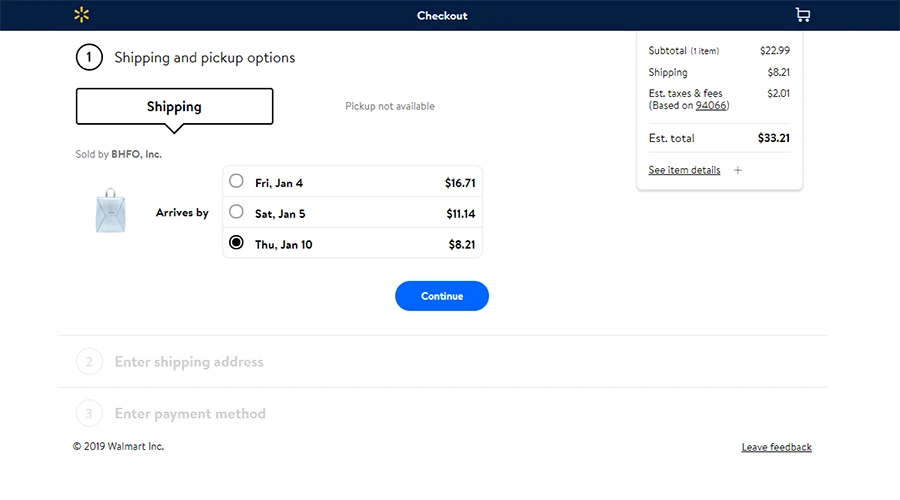Open the shopping cart icon
Image resolution: width=900 pixels, height=500 pixels.
(802, 15)
